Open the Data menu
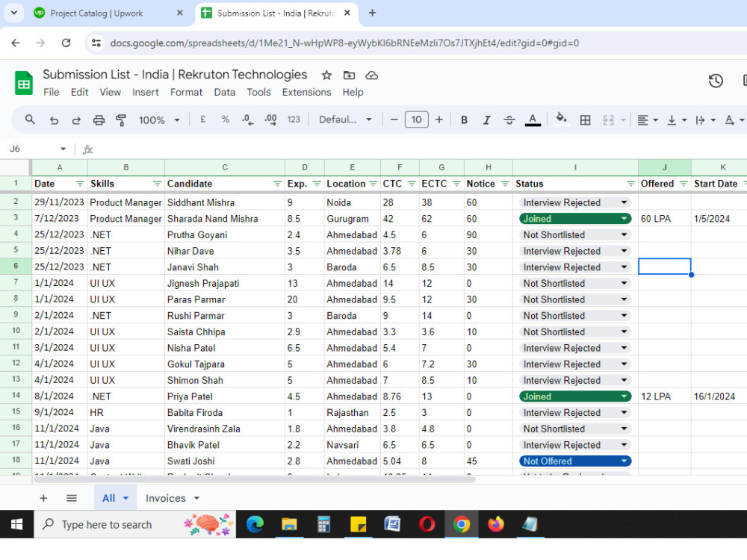Image resolution: width=747 pixels, height=560 pixels. coord(224,93)
